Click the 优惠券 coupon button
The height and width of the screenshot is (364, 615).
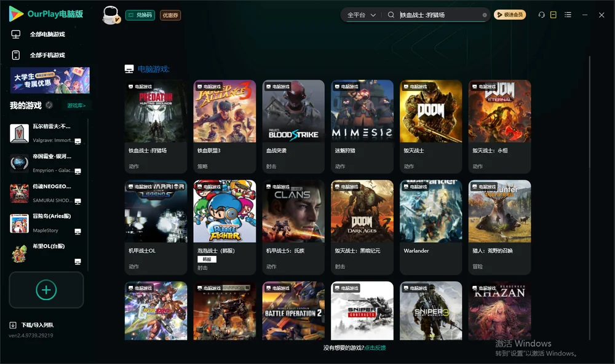[x=170, y=15]
